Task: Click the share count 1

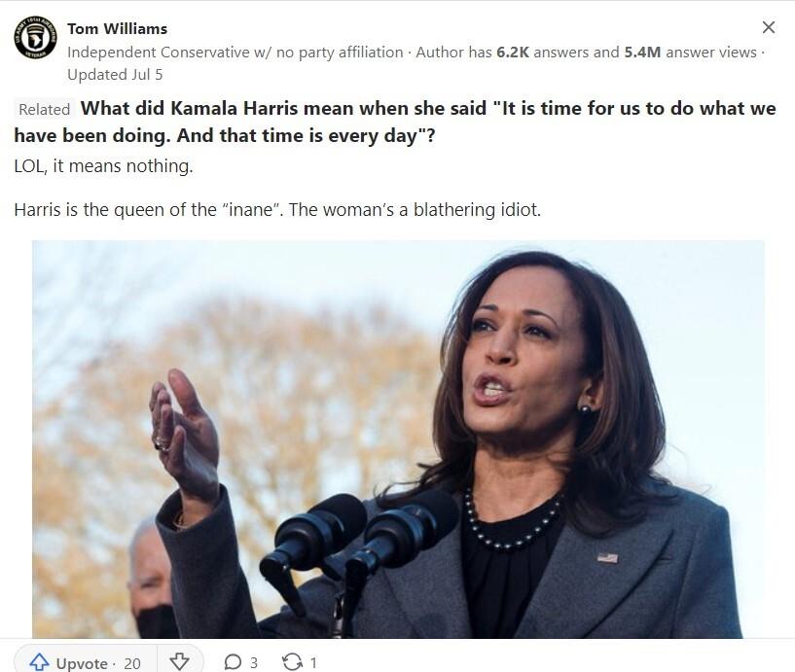Action: coord(313,663)
